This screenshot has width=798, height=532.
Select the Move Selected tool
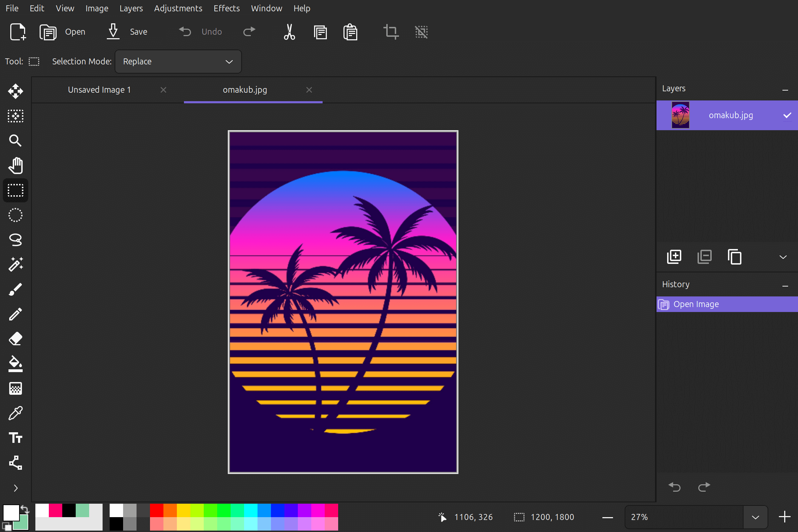(x=16, y=91)
